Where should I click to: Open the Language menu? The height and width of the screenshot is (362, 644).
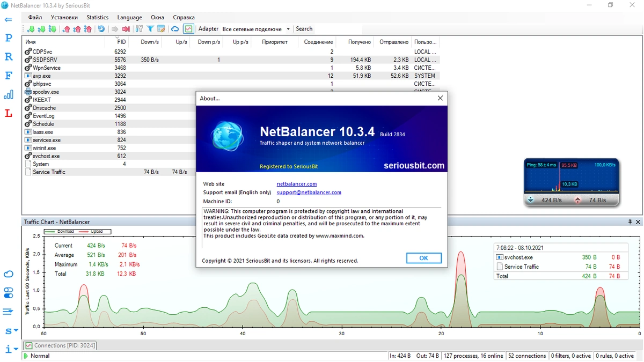(x=129, y=18)
